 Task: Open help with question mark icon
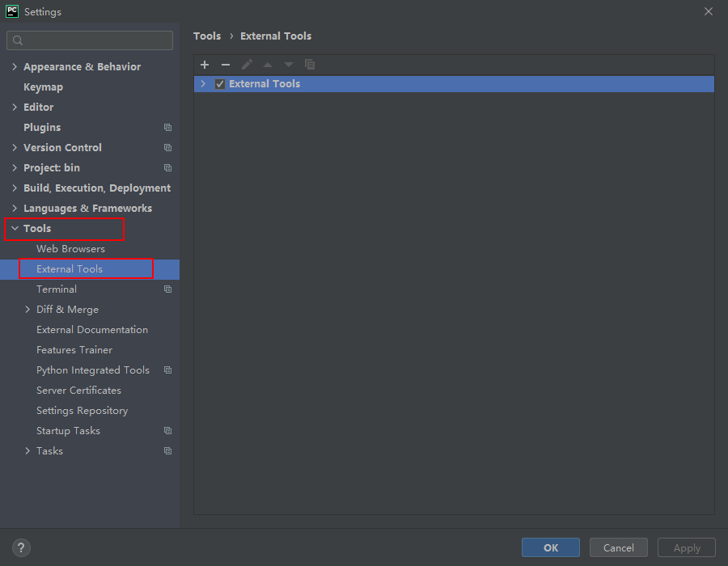pos(21,548)
